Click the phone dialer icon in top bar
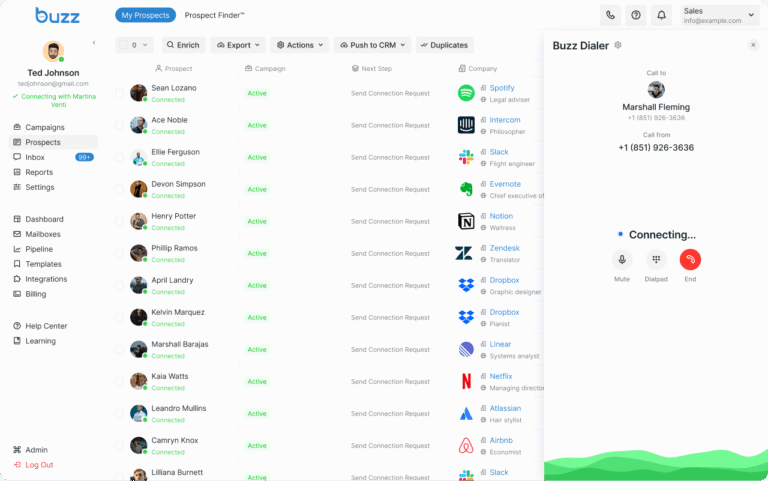Image resolution: width=768 pixels, height=481 pixels. (x=610, y=15)
